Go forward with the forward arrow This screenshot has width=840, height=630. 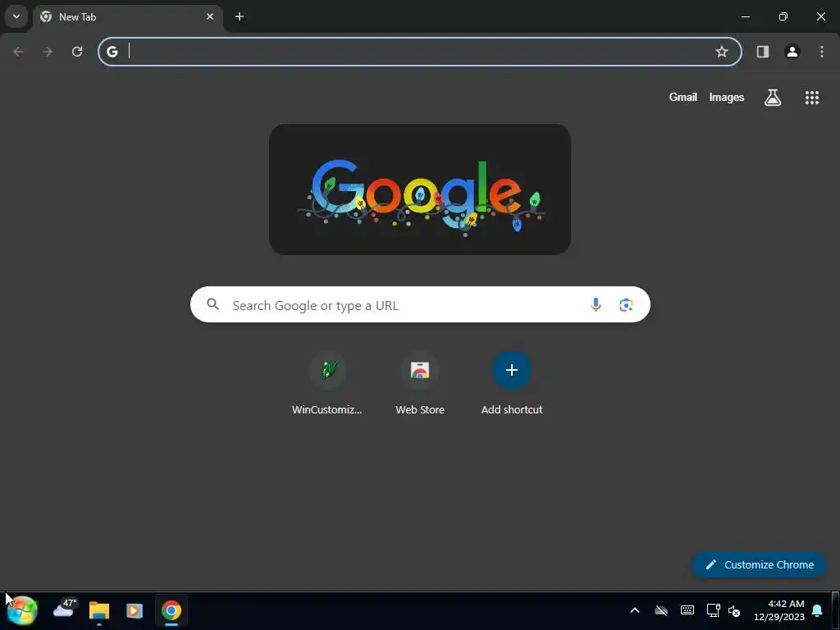(48, 52)
